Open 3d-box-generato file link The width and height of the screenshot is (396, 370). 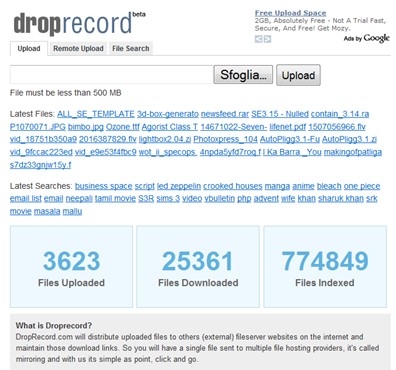click(x=168, y=114)
